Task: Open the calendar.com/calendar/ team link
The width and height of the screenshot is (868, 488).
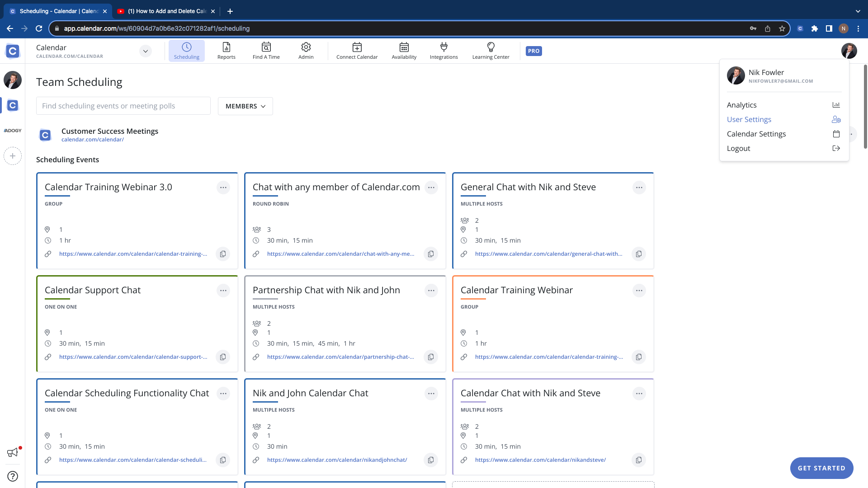Action: click(93, 140)
